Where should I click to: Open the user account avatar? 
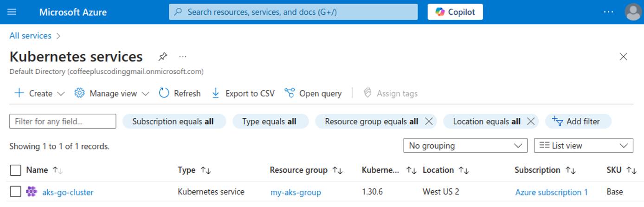click(x=633, y=12)
